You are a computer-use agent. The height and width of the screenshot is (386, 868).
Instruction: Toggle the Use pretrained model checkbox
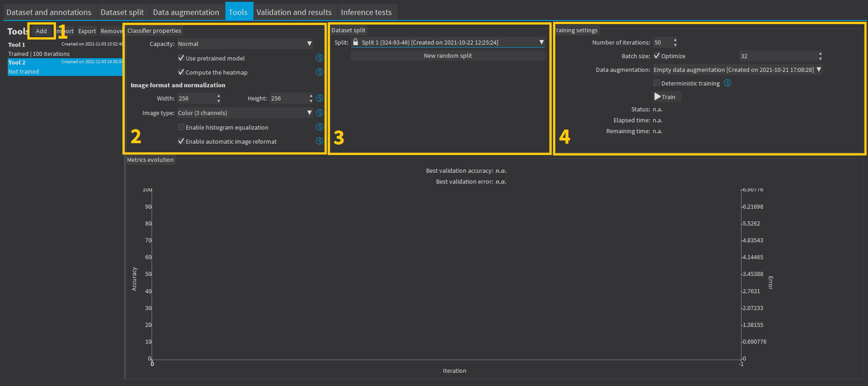point(181,58)
